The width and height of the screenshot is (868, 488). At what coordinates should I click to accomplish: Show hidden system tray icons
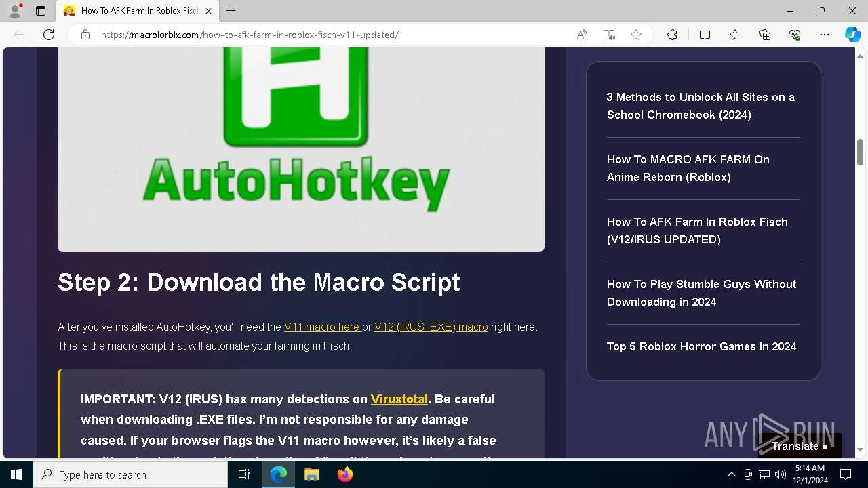pos(731,474)
